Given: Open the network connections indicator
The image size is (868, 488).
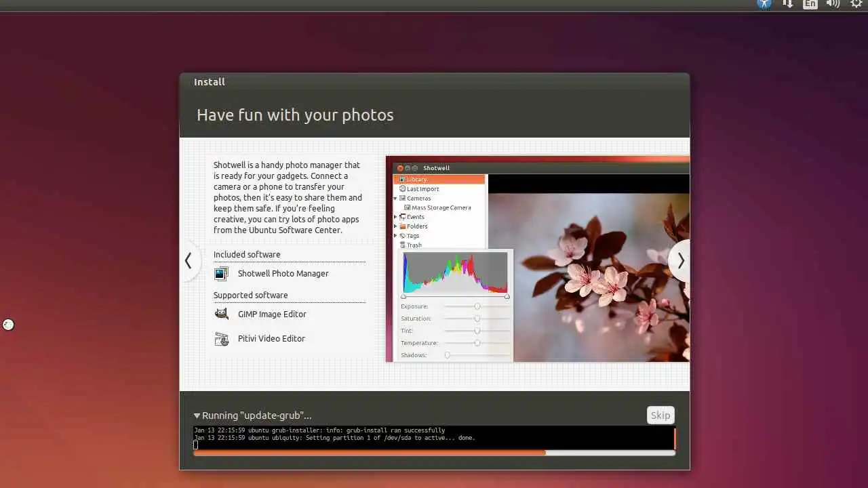Looking at the screenshot, I should click(x=788, y=3).
